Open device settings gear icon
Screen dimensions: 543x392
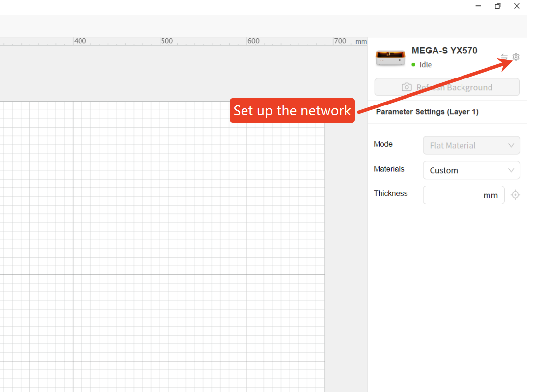pos(516,57)
